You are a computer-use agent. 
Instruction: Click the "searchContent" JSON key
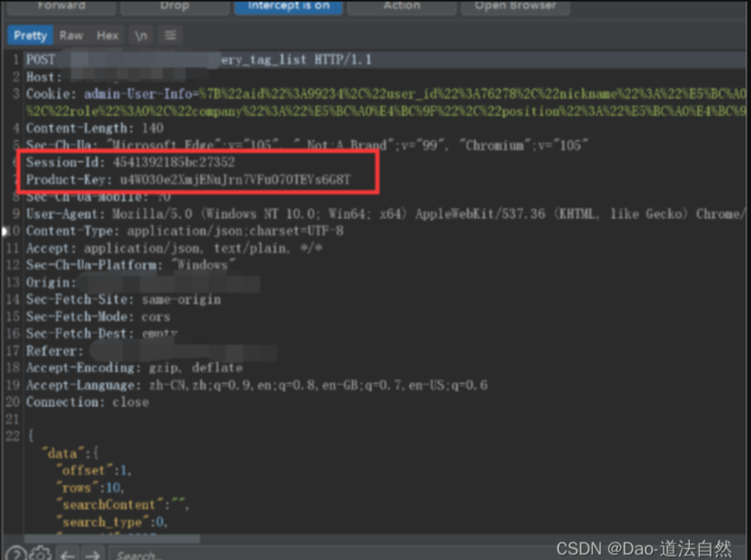[x=109, y=505]
